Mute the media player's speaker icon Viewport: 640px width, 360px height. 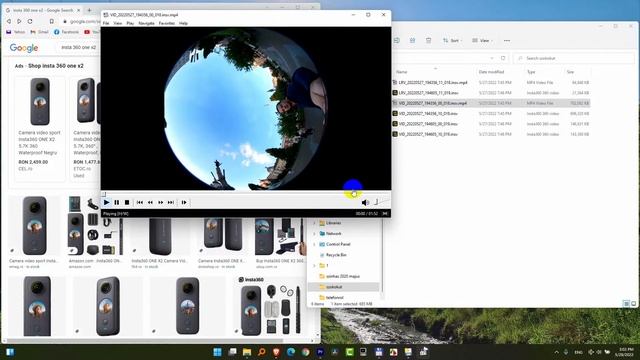coord(365,202)
